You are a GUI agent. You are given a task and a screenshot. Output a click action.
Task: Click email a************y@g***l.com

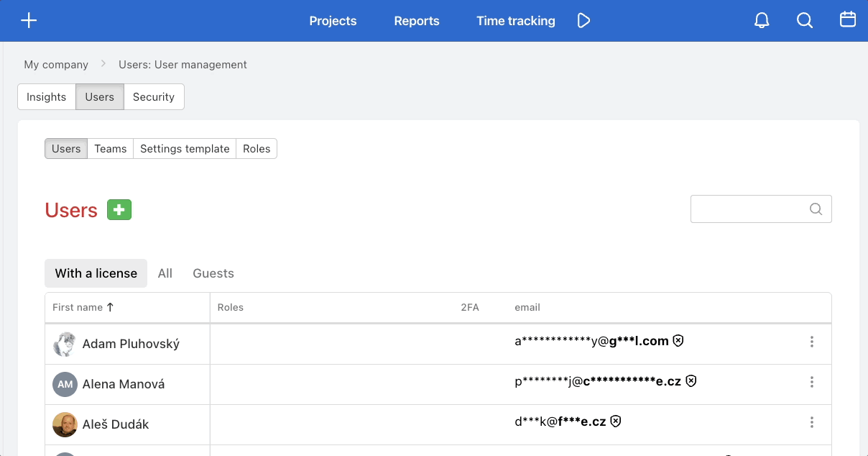click(x=591, y=342)
